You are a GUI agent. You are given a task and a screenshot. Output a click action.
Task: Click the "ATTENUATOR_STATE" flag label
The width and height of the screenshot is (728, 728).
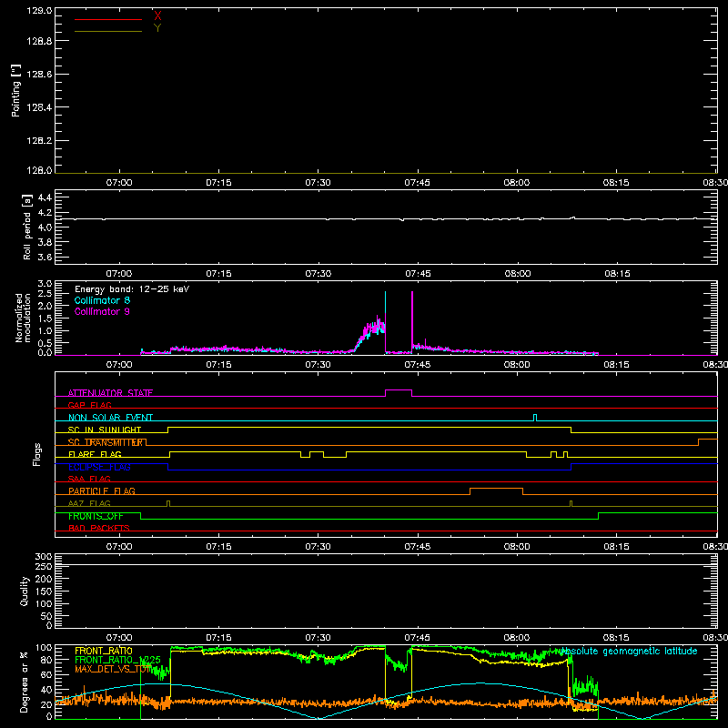pyautogui.click(x=110, y=393)
